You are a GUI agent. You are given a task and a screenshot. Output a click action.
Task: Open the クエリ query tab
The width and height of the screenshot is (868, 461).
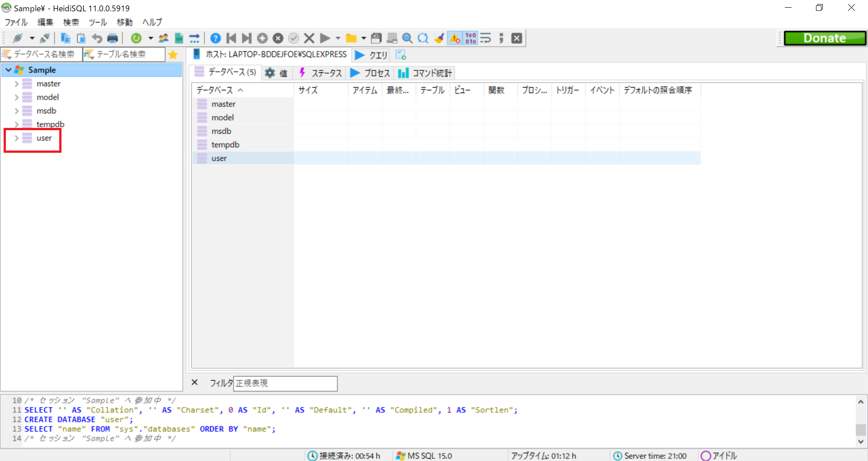372,55
